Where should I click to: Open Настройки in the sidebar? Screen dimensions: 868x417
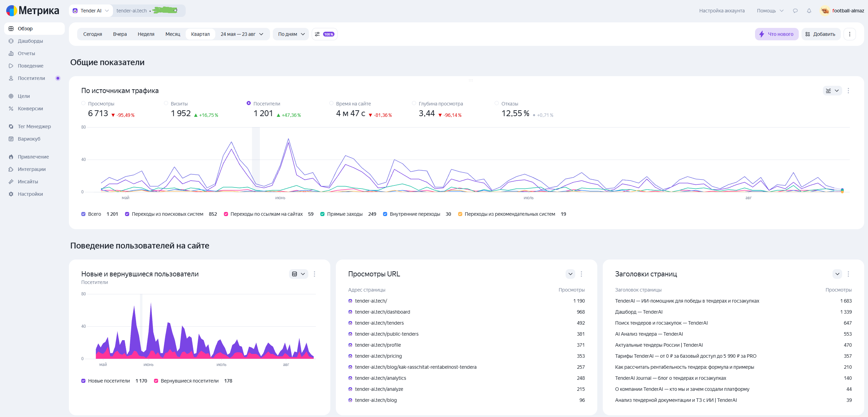30,194
